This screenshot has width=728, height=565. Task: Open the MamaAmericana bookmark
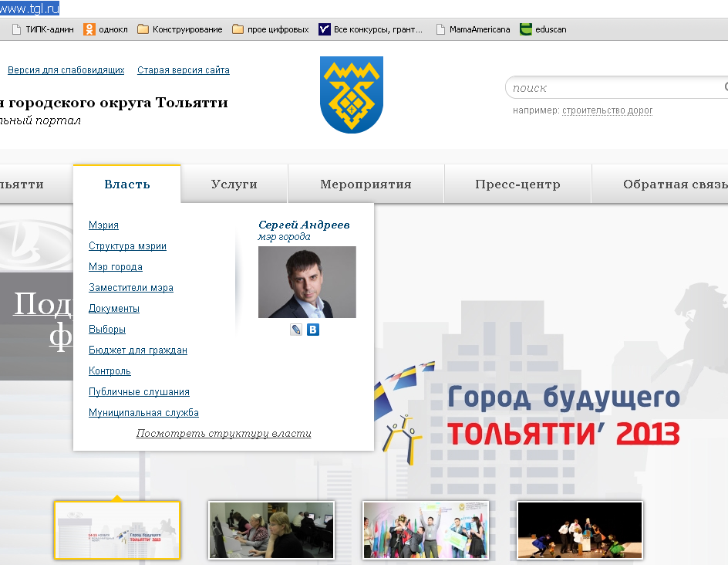[472, 29]
